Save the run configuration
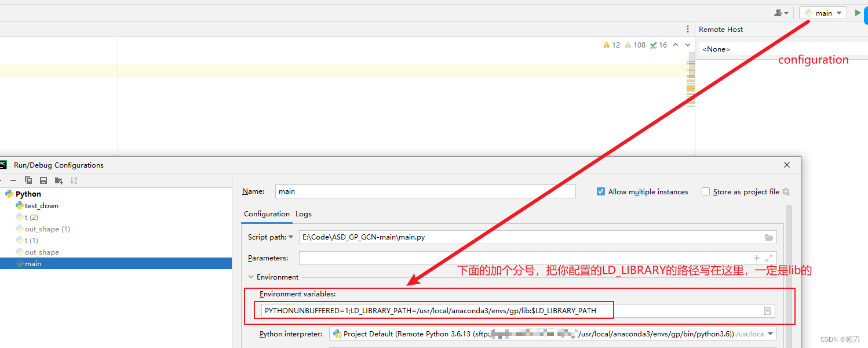This screenshot has height=348, width=868. [43, 180]
